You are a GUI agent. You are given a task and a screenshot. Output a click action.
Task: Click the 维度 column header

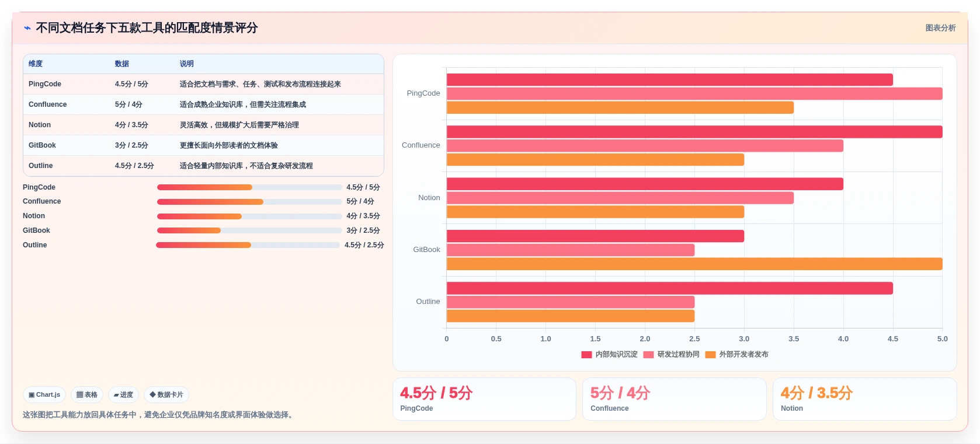[36, 64]
